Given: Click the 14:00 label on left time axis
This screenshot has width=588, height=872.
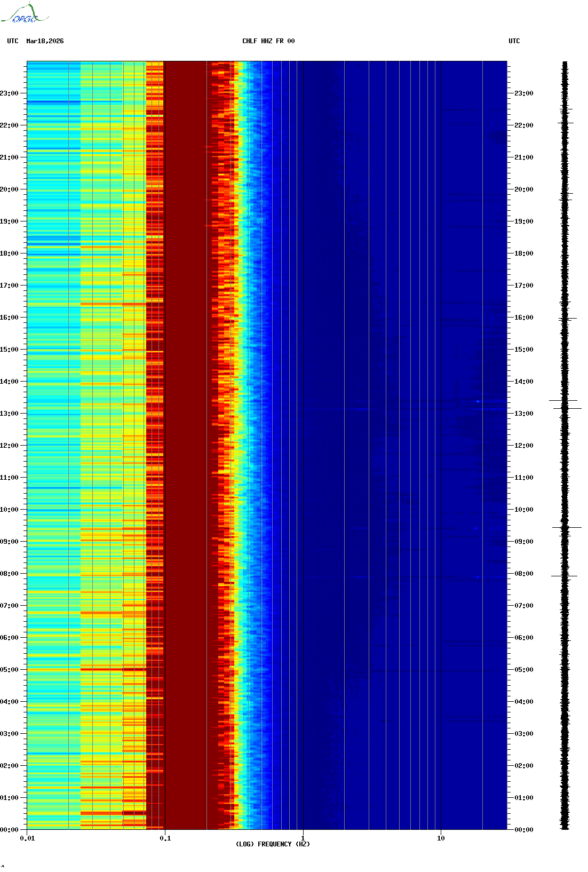Looking at the screenshot, I should 9,382.
